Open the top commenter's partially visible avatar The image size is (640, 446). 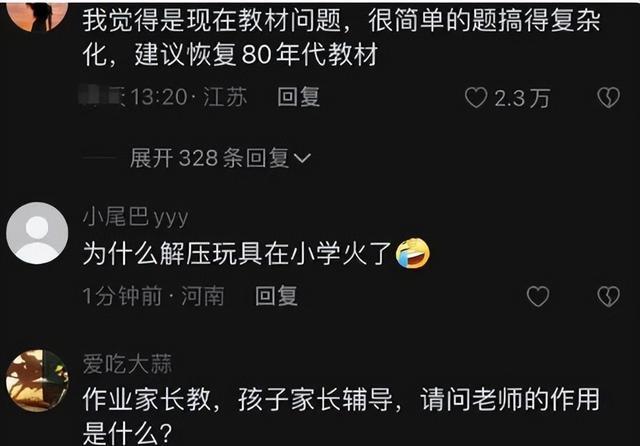click(37, 16)
